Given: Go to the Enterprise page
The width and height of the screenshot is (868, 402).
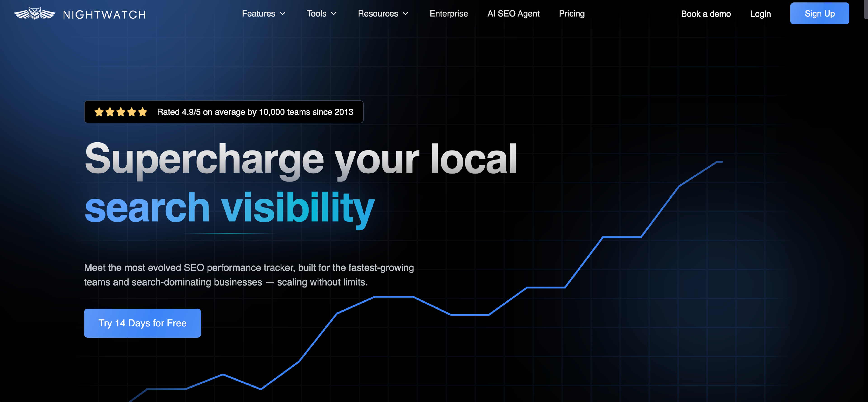Looking at the screenshot, I should (x=448, y=14).
